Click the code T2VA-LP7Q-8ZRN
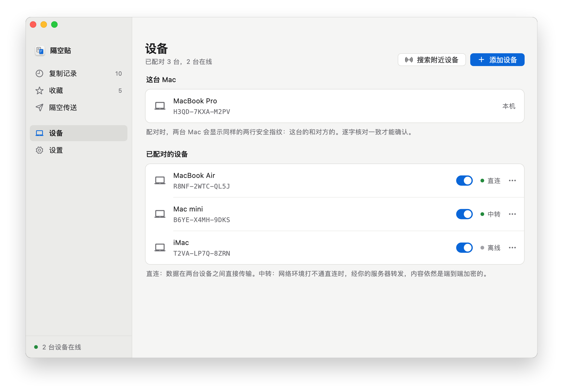Viewport: 563px width, 392px height. point(202,254)
